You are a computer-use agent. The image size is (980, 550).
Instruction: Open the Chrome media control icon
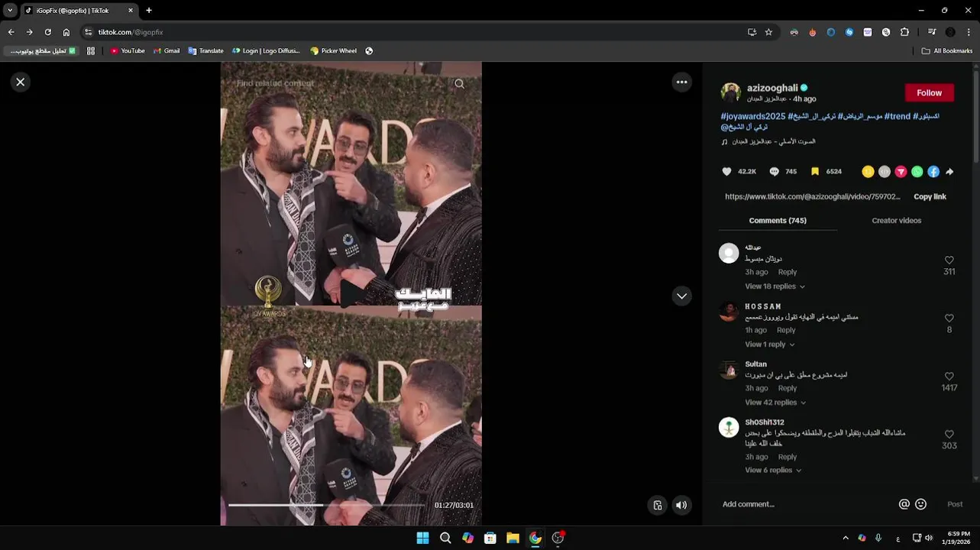[x=932, y=32]
